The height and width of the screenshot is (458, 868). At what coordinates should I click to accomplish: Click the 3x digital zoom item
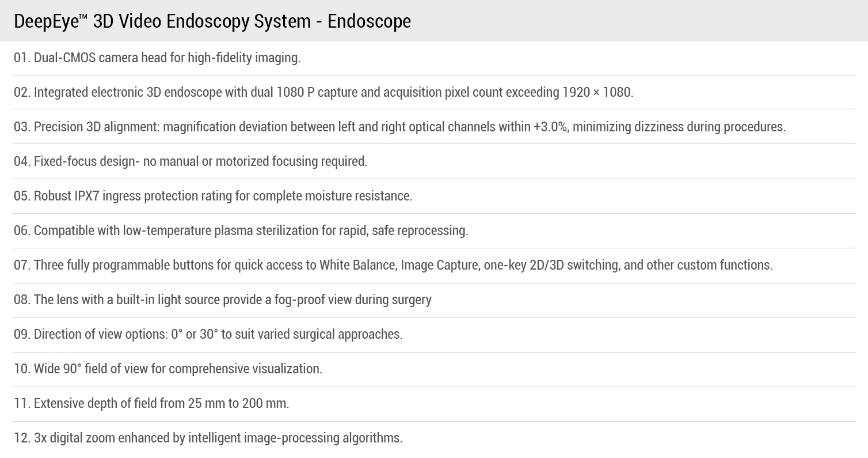208,438
